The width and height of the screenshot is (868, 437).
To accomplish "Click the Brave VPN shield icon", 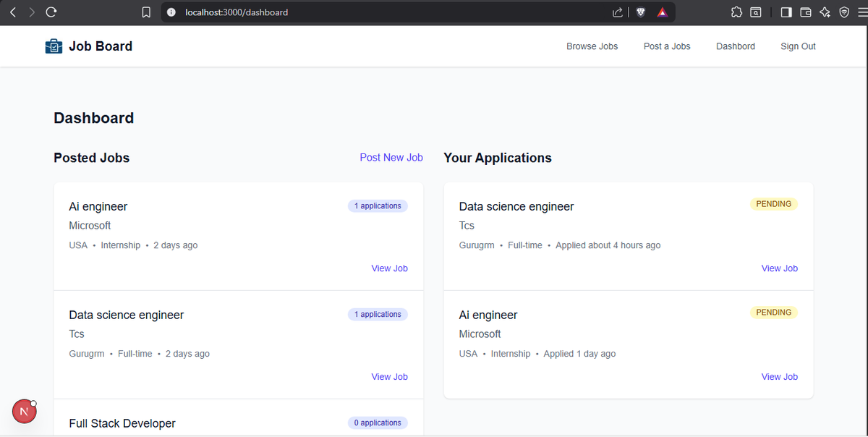I will [x=843, y=12].
